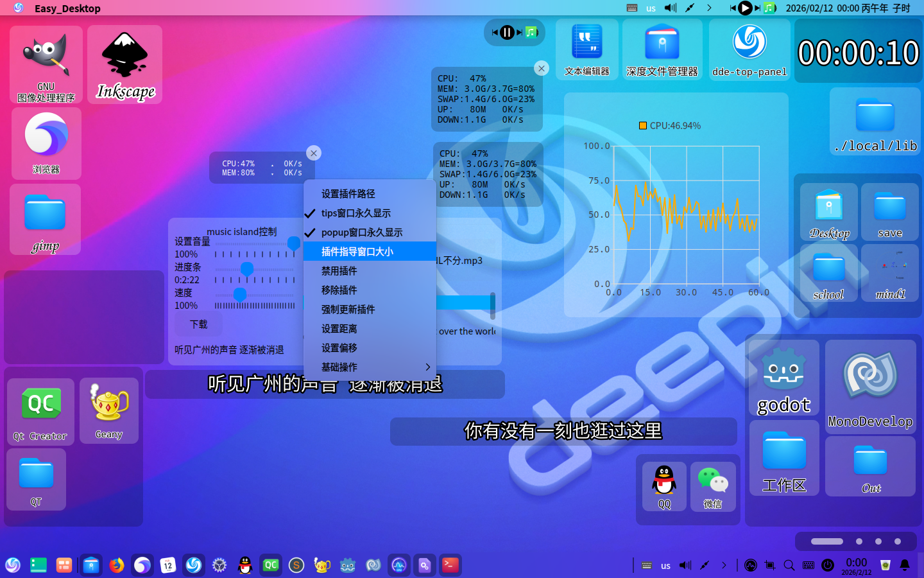924x578 pixels.
Task: Open Firefox from the taskbar
Action: [116, 565]
